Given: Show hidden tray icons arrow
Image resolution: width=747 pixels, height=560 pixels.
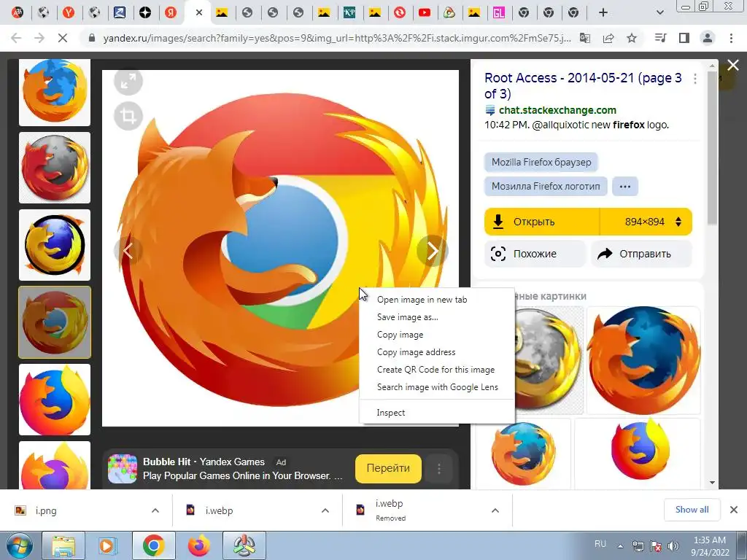Looking at the screenshot, I should pos(620,546).
